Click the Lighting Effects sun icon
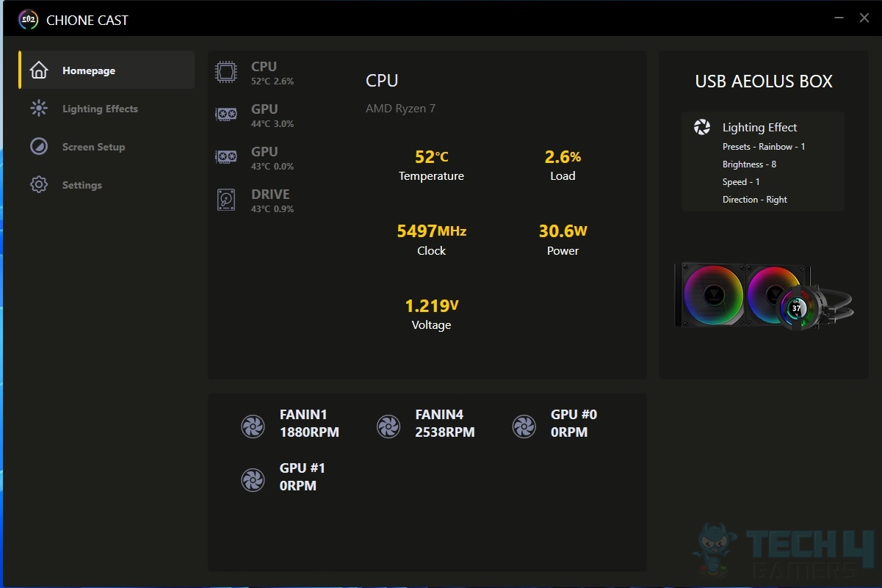 [39, 109]
